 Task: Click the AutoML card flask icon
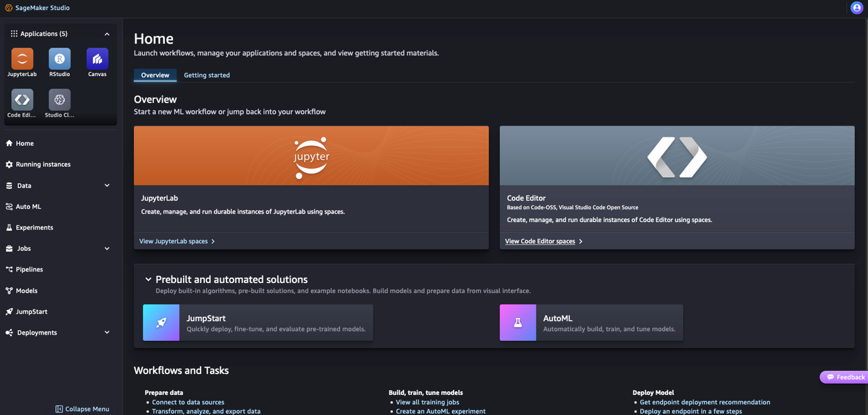tap(518, 323)
